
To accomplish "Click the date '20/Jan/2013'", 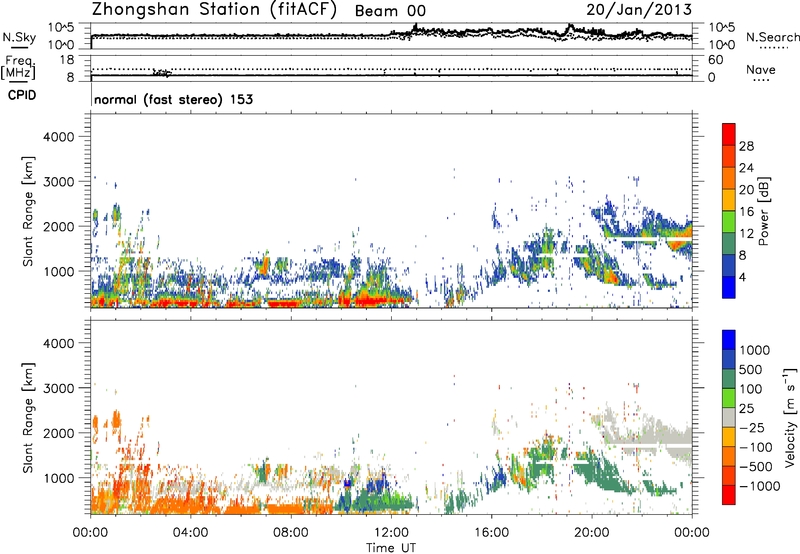I will [x=639, y=10].
